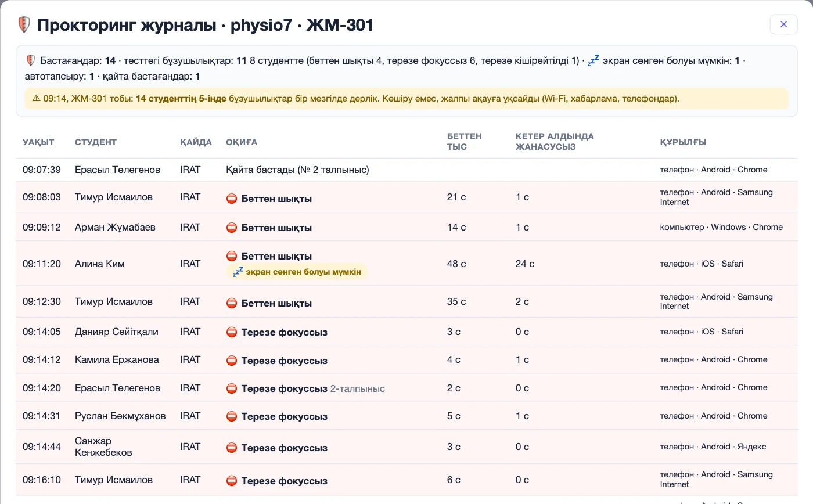This screenshot has height=504, width=813.
Task: Click the stop icon in Руслан Бекмұханов's row
Action: [232, 416]
